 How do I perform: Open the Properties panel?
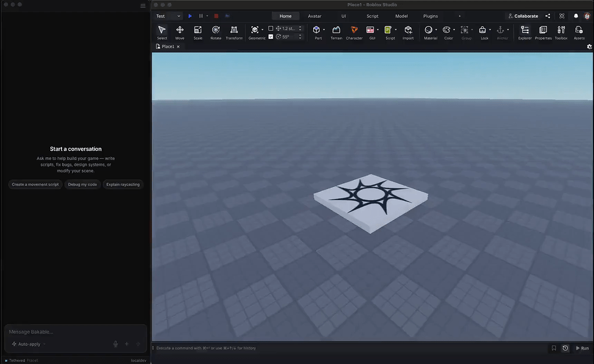tap(543, 32)
